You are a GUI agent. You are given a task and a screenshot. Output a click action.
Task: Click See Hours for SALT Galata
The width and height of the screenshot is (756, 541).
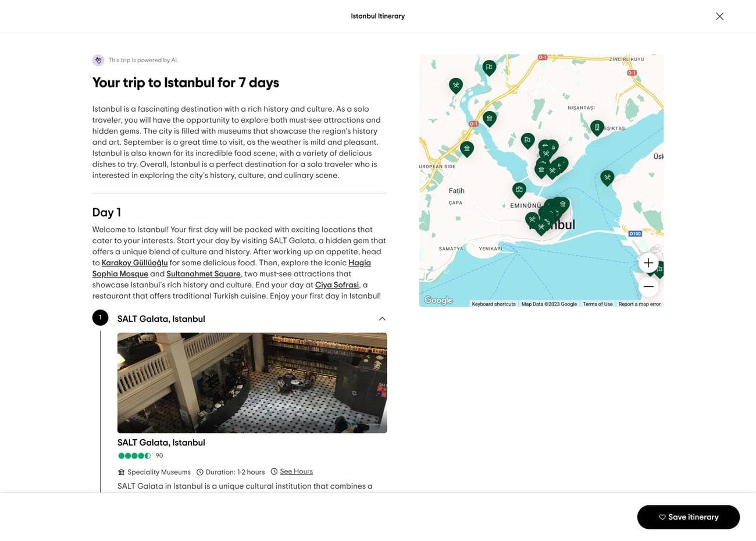pos(296,471)
